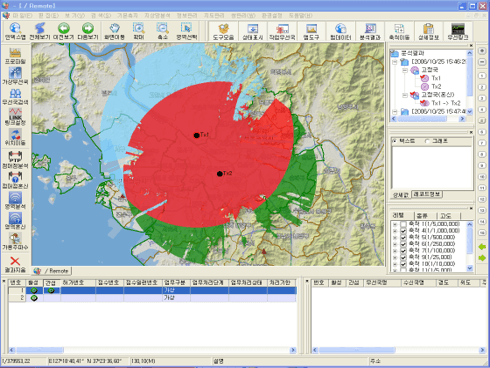This screenshot has height=368, width=490.
Task: Toggle checkbox for 축척 4(1/1,000,000)
Action: pyautogui.click(x=403, y=231)
